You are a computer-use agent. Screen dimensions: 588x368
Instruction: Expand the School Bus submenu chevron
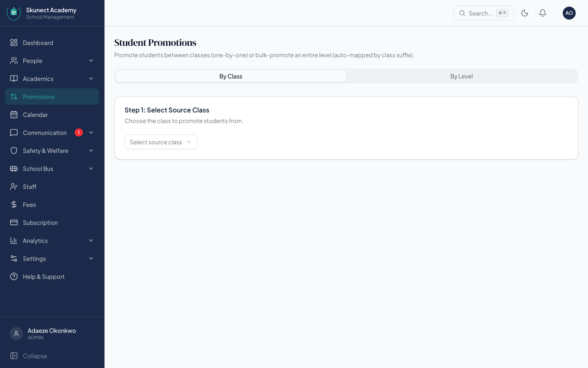pyautogui.click(x=91, y=168)
